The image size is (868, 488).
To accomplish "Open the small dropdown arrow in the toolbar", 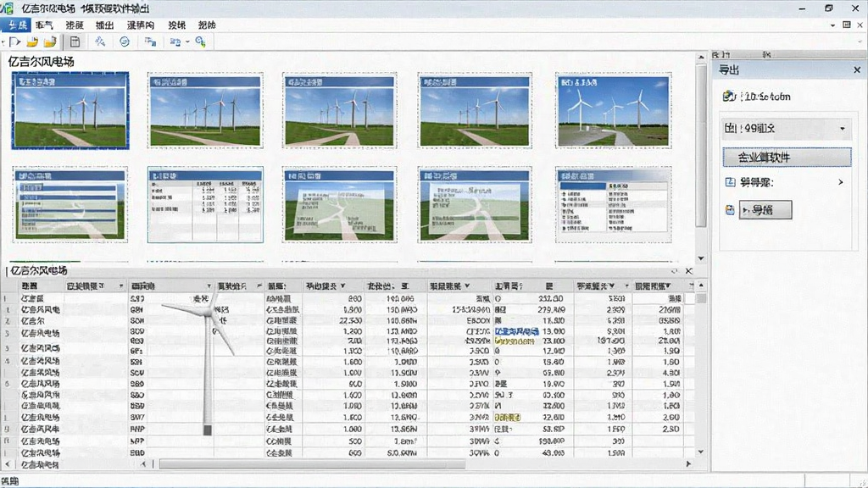I will tap(187, 42).
